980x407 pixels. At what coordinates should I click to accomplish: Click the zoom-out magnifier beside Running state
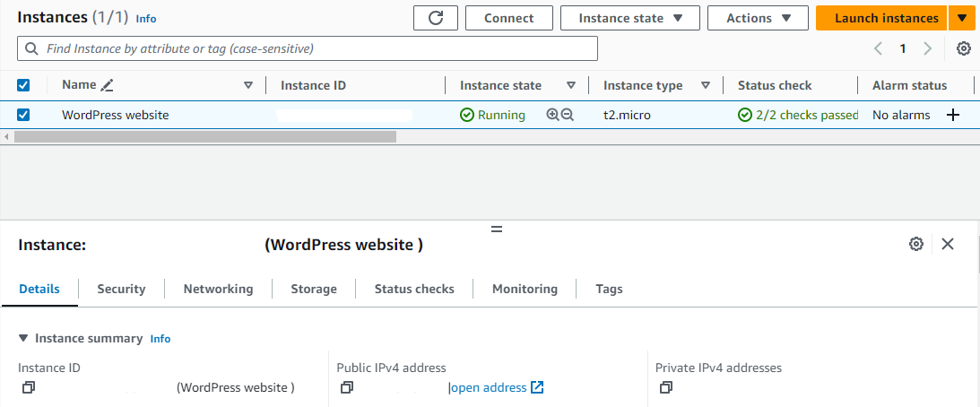click(x=567, y=115)
